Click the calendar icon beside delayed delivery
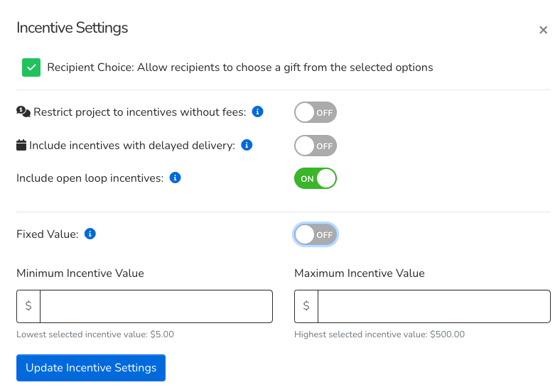The height and width of the screenshot is (392, 560). click(x=21, y=146)
